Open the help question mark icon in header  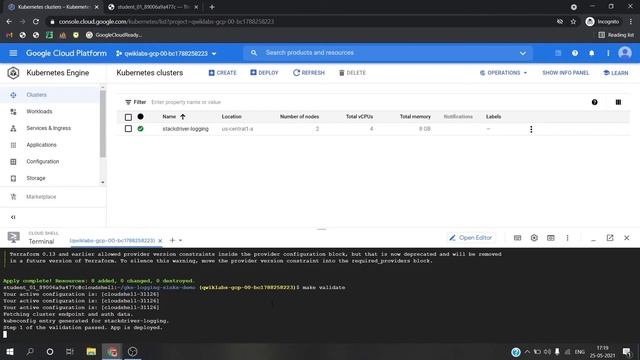[575, 53]
